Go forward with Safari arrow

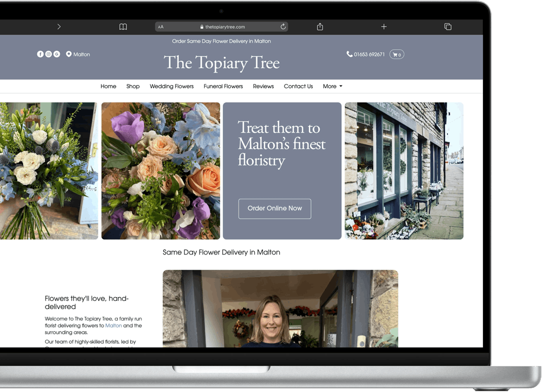tap(59, 27)
